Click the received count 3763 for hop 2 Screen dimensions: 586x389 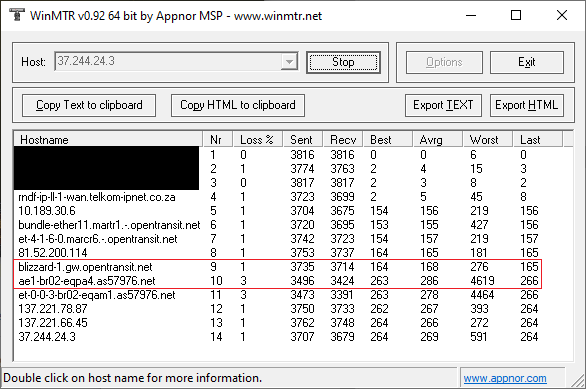[x=342, y=169]
